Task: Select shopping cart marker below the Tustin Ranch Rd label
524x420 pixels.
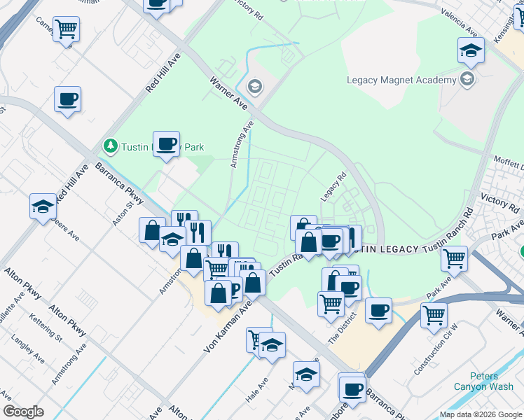Action: click(x=454, y=260)
